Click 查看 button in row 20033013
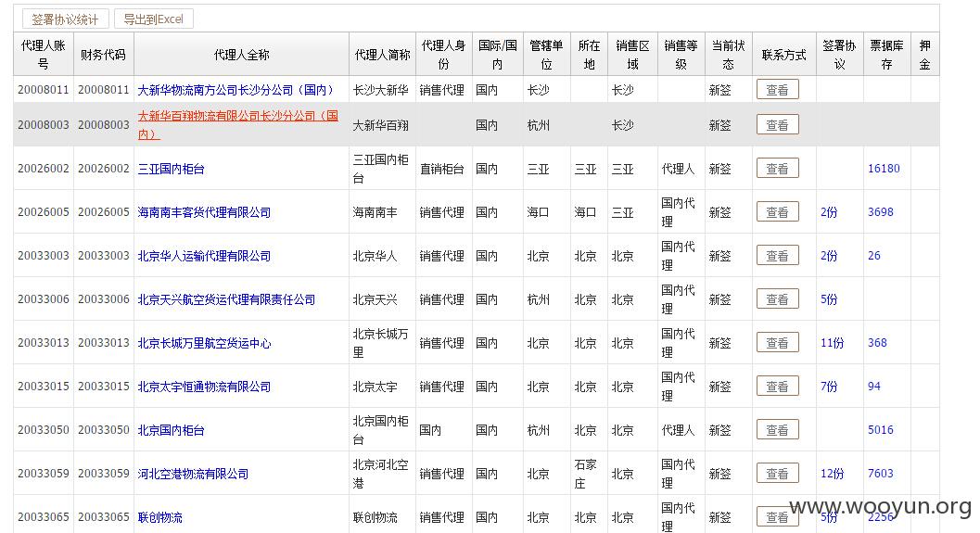Screen dimensions: 980x533 (778, 343)
